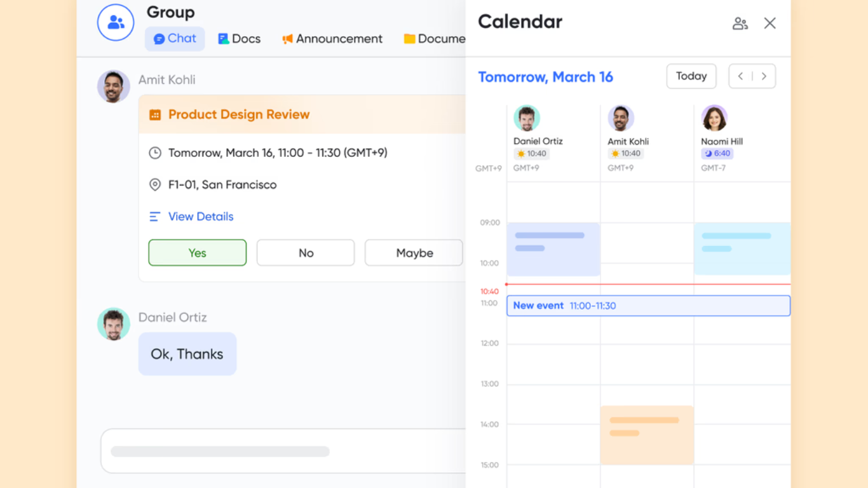Screen dimensions: 868x488
Task: Choose Maybe for the invitation
Action: (x=414, y=253)
